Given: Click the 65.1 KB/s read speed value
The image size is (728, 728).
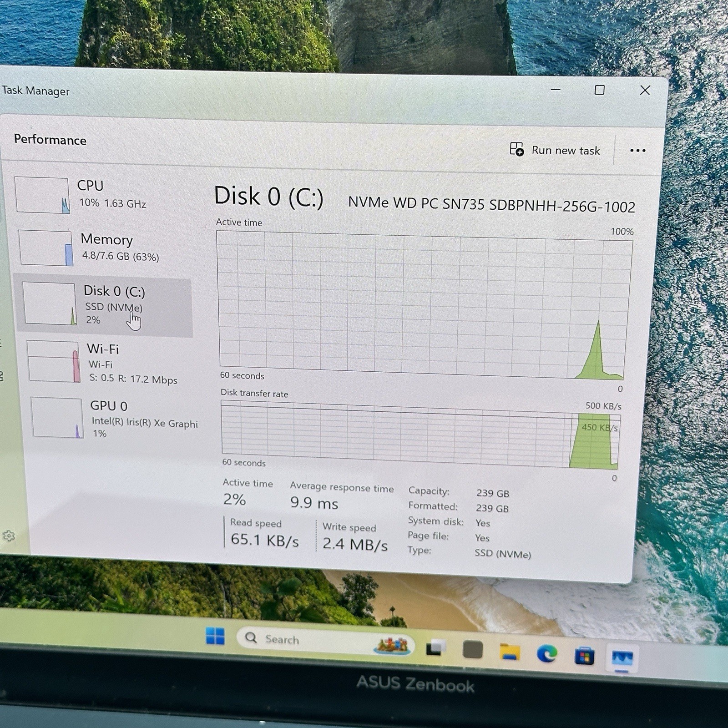Looking at the screenshot, I should [x=264, y=540].
